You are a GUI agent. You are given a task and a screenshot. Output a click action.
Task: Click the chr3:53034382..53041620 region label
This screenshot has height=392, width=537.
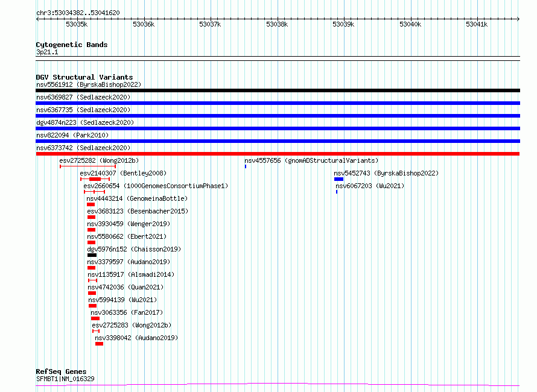coord(78,13)
